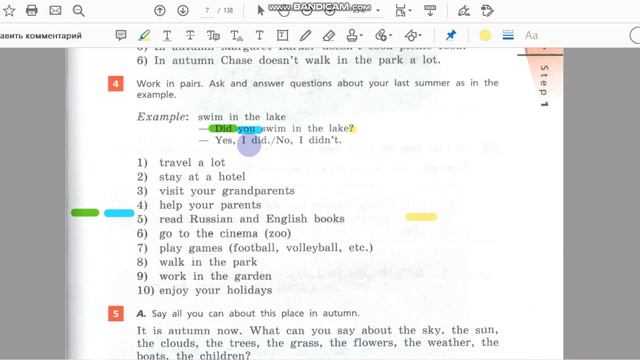640x360 pixels.
Task: Click 'read Russian and English books' line
Action: [x=251, y=219]
